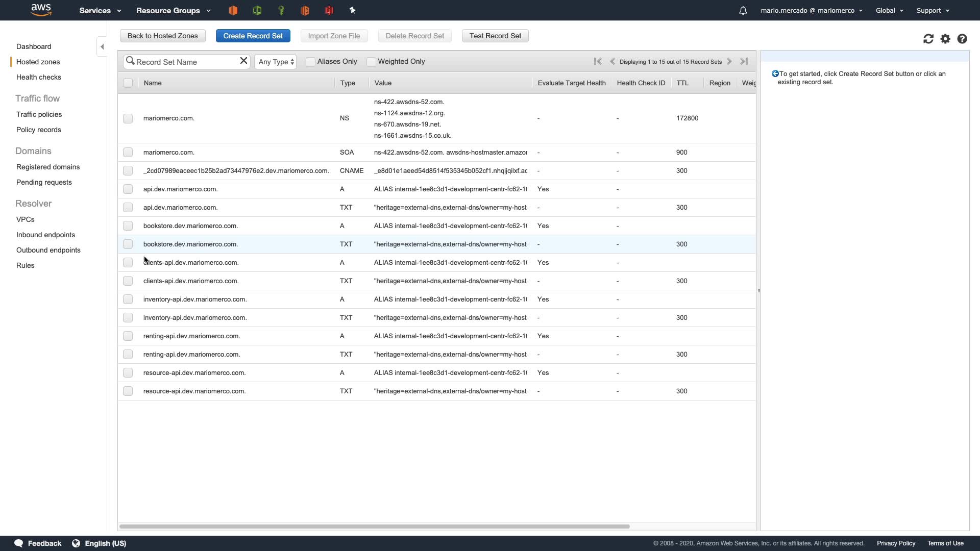This screenshot has height=551, width=980.
Task: Click Back to Hosted Zones button
Action: pos(162,36)
